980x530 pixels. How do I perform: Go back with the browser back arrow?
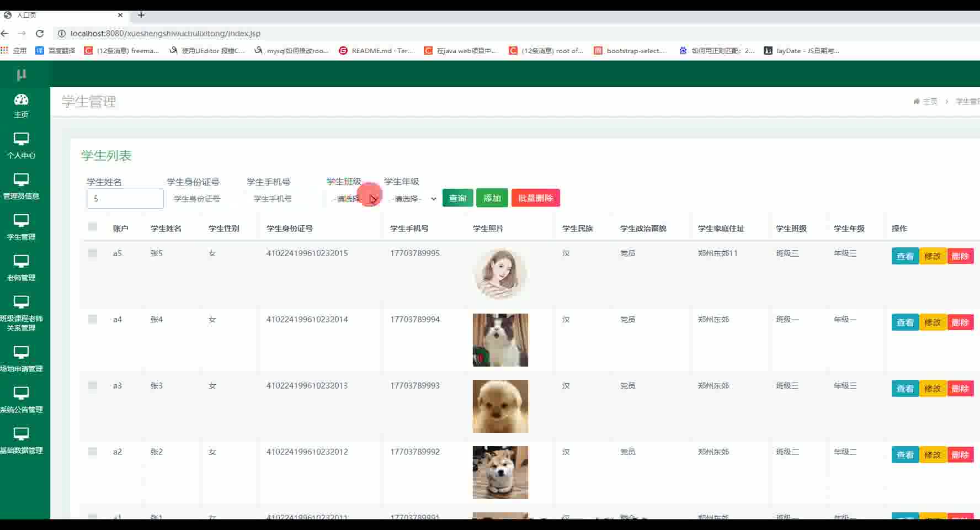point(5,34)
